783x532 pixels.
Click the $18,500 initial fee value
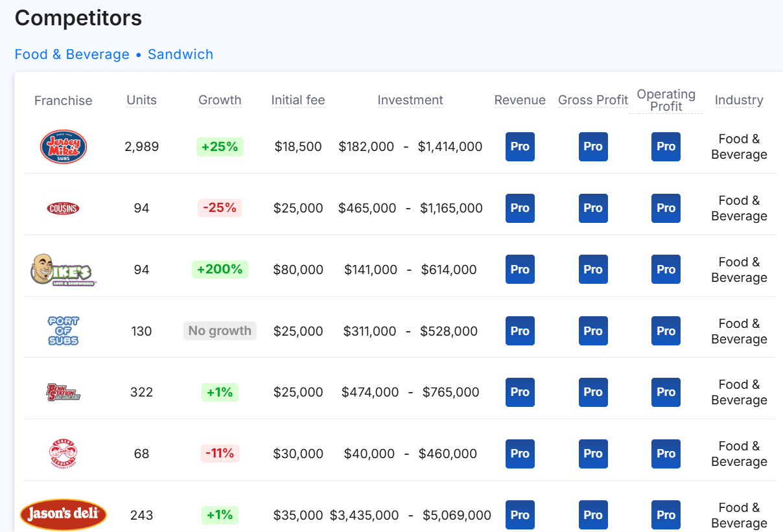(298, 146)
